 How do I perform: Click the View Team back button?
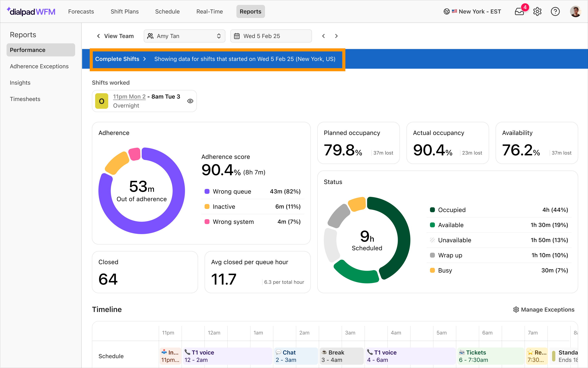[x=115, y=36]
